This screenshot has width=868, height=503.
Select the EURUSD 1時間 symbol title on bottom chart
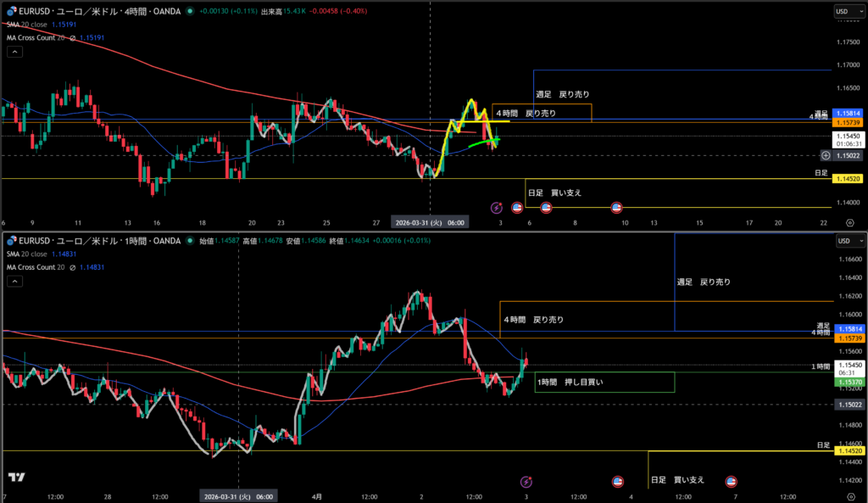tap(93, 241)
